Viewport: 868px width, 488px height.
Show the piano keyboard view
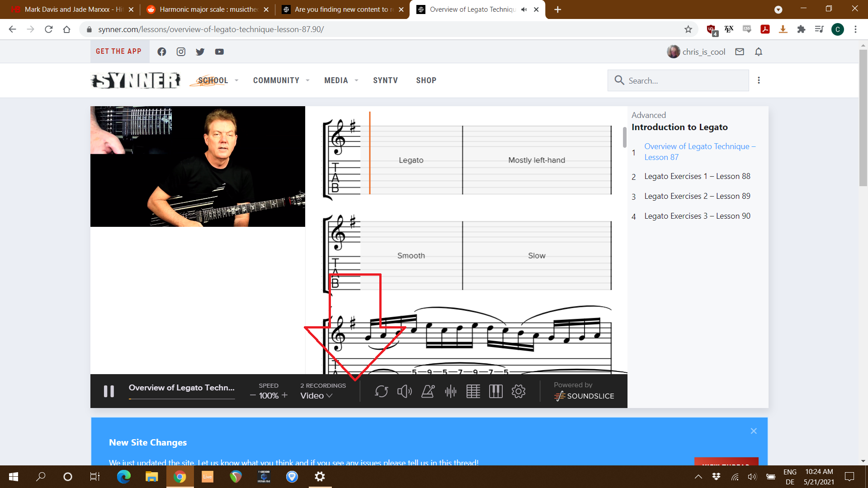pyautogui.click(x=495, y=391)
